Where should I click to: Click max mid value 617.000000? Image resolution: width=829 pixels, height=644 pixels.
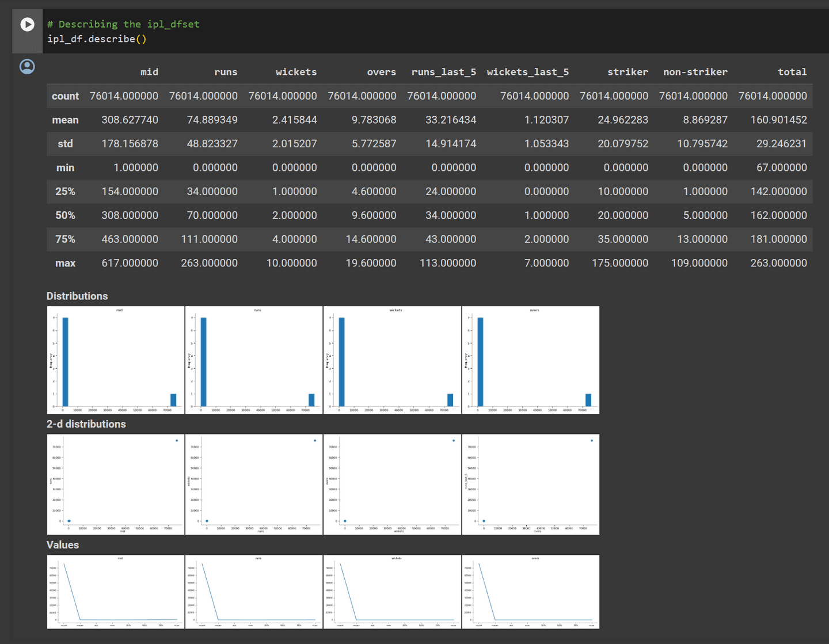tap(130, 263)
